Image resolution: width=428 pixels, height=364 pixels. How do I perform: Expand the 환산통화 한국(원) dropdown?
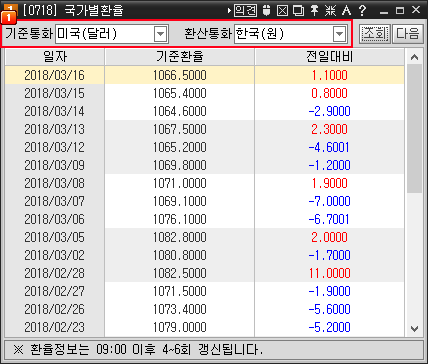pos(339,34)
